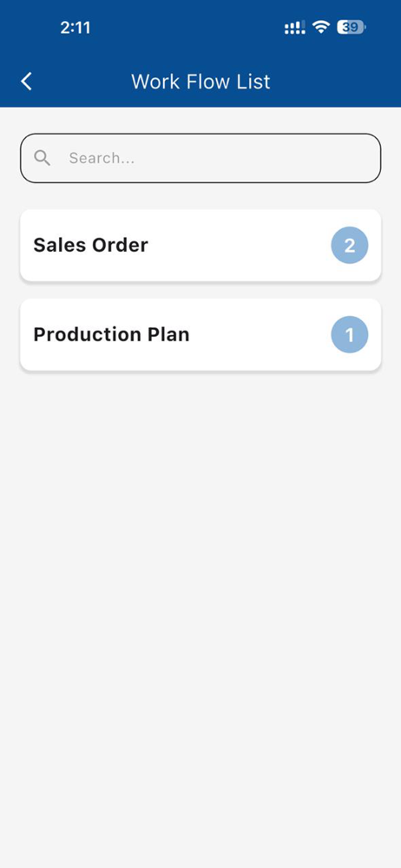
Task: Select the Sales Order label text
Action: click(91, 246)
